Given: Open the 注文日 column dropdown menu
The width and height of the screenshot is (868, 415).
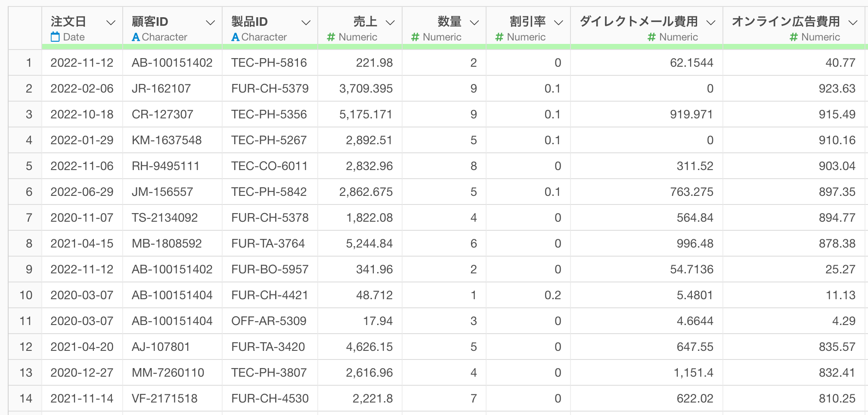Looking at the screenshot, I should pyautogui.click(x=111, y=22).
